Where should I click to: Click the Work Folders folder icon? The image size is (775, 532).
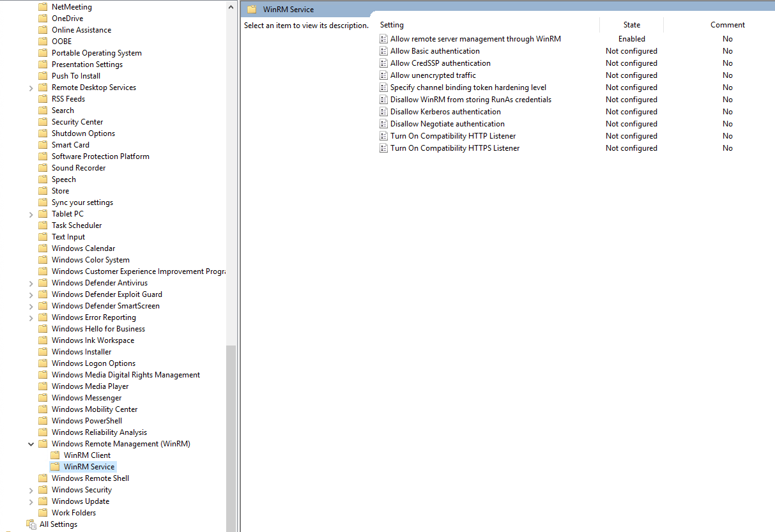click(x=43, y=513)
